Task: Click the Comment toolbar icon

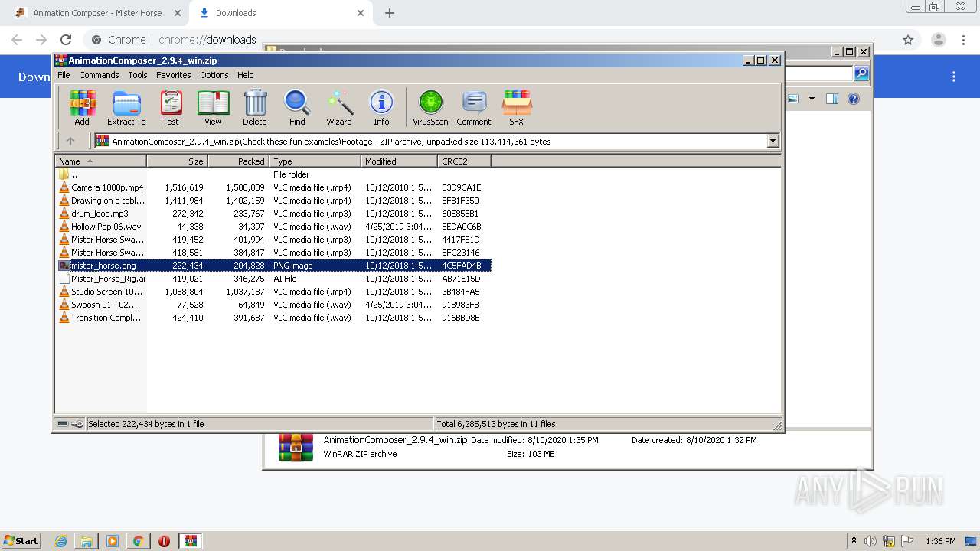Action: 474,107
